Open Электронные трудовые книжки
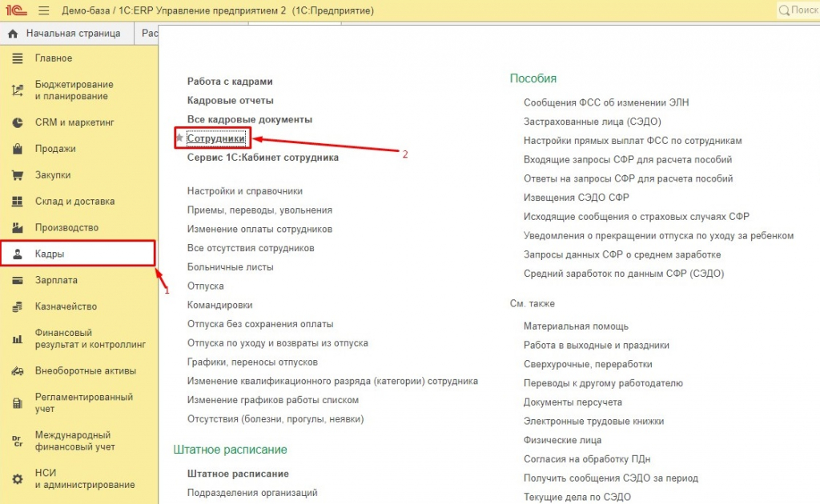The width and height of the screenshot is (820, 504). point(593,422)
